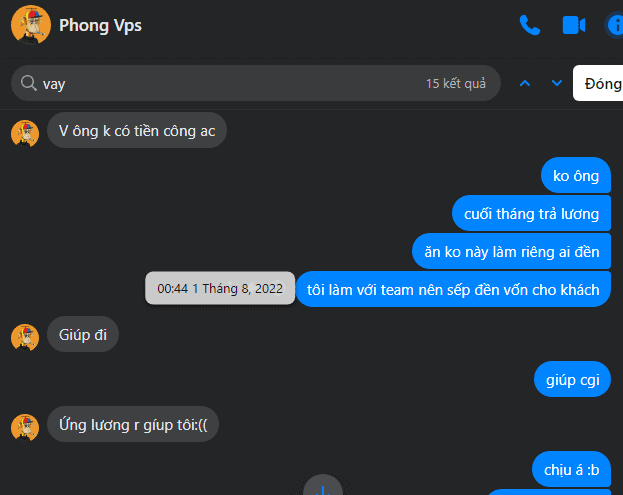Click avatar next to 'Giúp đi' message
This screenshot has width=623, height=495.
click(25, 337)
